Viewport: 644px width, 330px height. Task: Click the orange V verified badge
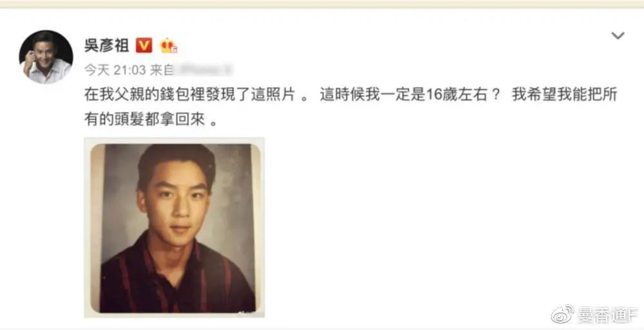(144, 45)
